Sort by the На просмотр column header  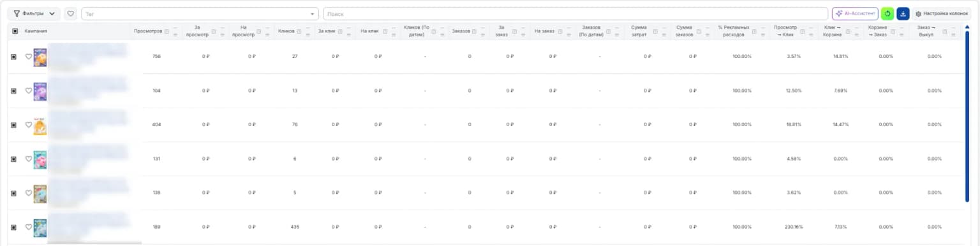coord(243,31)
